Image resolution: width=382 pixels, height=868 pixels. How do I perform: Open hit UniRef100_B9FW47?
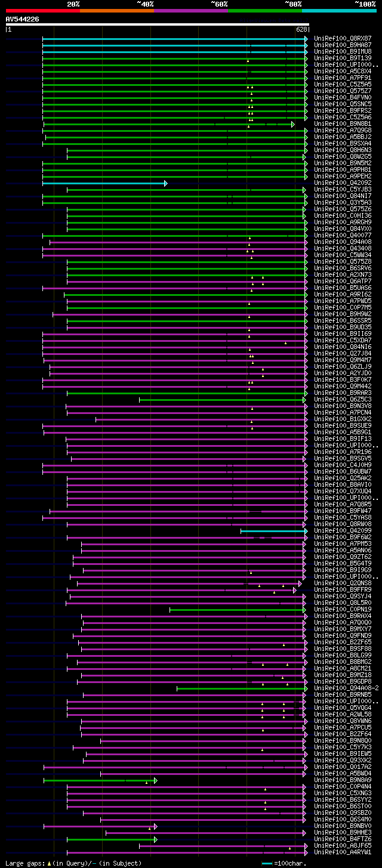(x=343, y=511)
